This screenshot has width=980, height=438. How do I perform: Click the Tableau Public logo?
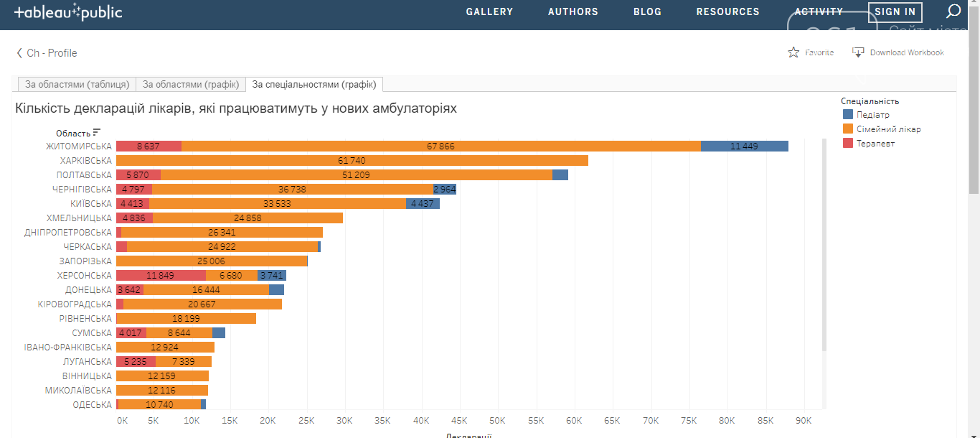tap(68, 13)
